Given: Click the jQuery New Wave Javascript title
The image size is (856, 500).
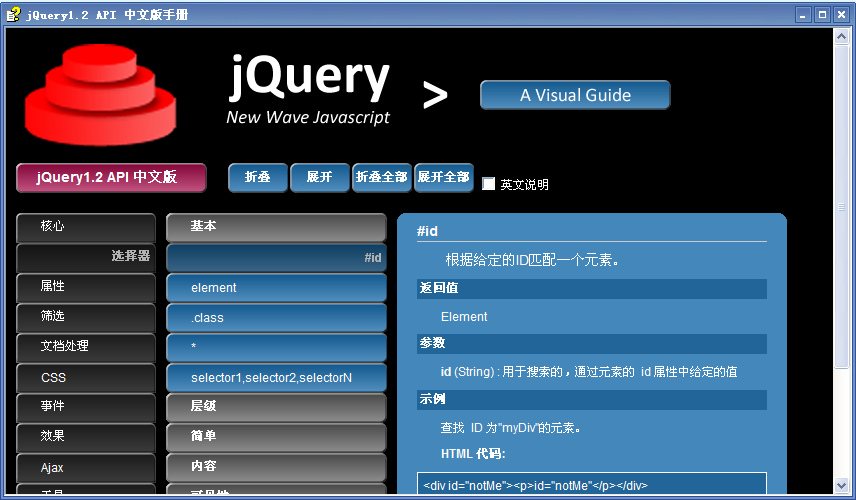Looking at the screenshot, I should (309, 90).
